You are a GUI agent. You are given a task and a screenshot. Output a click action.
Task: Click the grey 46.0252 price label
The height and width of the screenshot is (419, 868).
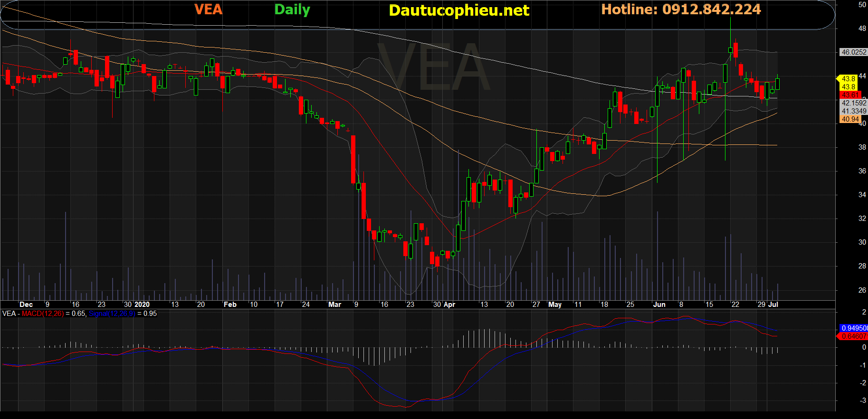click(853, 52)
